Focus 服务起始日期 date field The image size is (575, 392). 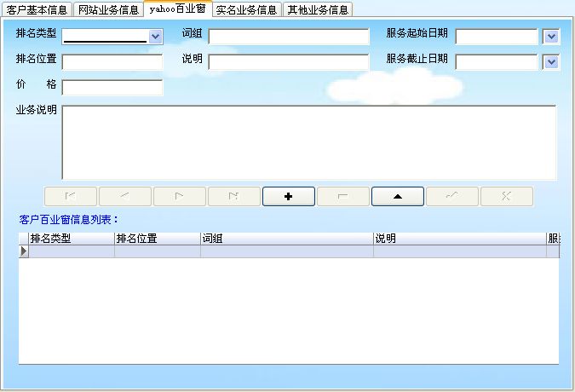click(497, 37)
